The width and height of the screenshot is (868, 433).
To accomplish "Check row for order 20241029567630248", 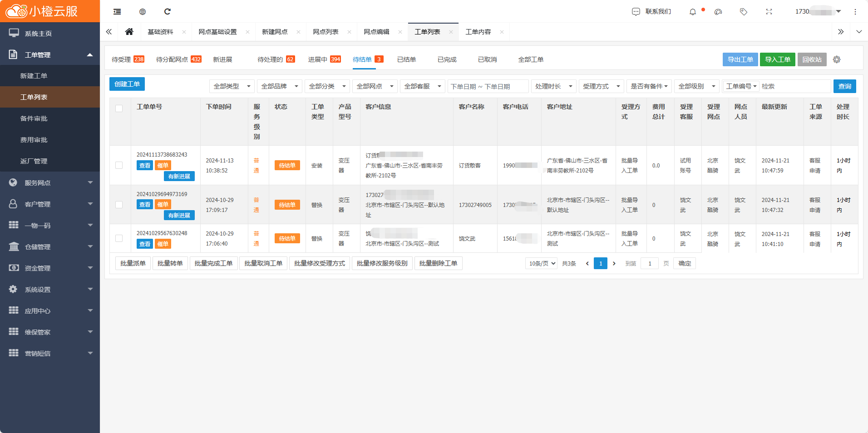I will click(119, 238).
